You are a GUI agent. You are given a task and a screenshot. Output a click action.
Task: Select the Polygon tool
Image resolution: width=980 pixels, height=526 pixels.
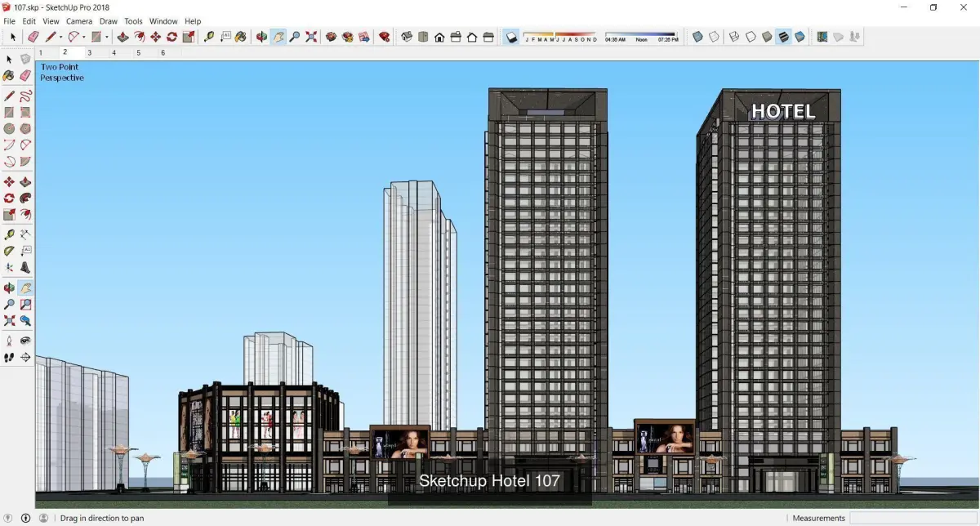25,128
